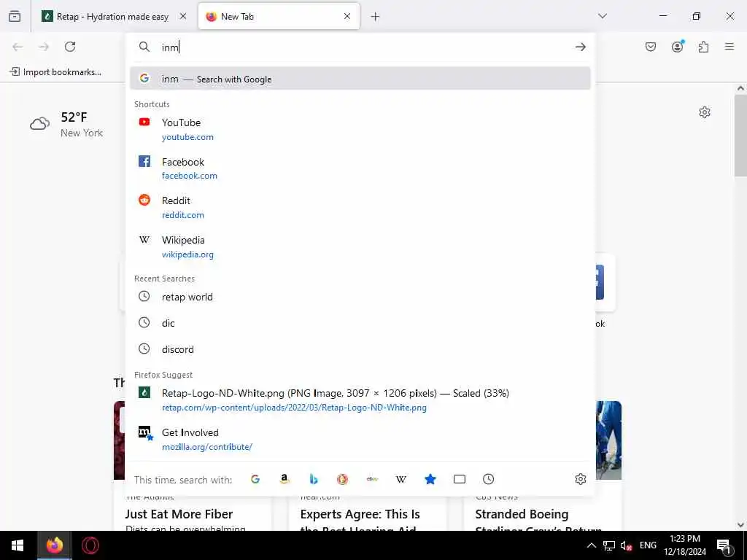
Task: Open the Extensions puzzle icon
Action: coord(704,47)
